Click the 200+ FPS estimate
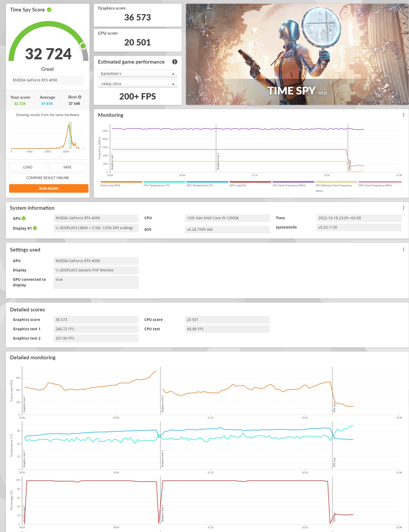 137,96
